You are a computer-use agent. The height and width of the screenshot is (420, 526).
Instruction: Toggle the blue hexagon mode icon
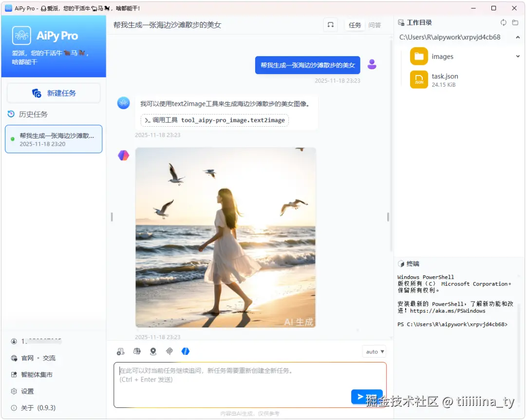(x=186, y=351)
